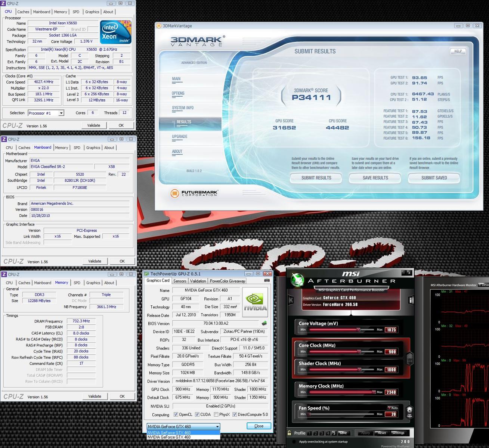Click the Submit Saved button
The image size is (489, 448).
click(x=434, y=178)
